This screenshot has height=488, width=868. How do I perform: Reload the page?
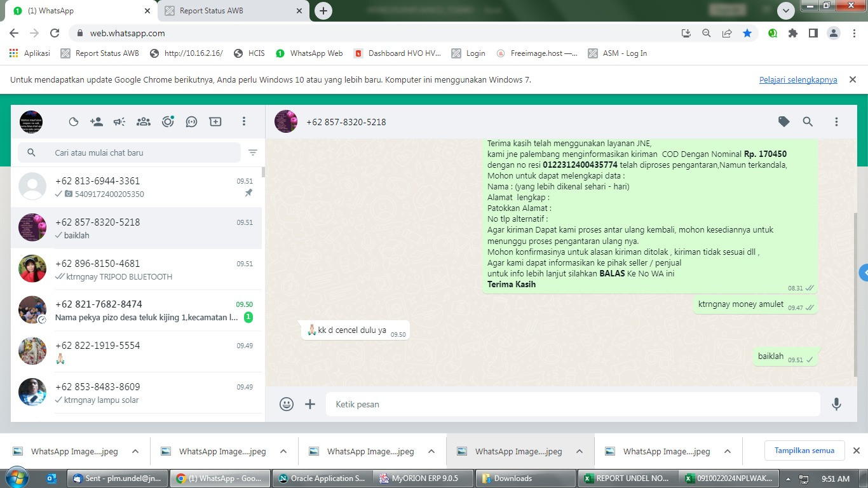coord(55,33)
